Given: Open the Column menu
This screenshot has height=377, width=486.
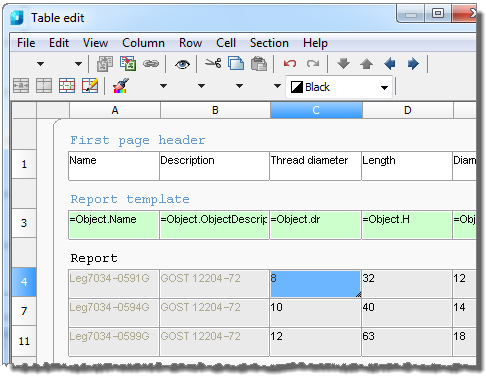Looking at the screenshot, I should [x=143, y=43].
